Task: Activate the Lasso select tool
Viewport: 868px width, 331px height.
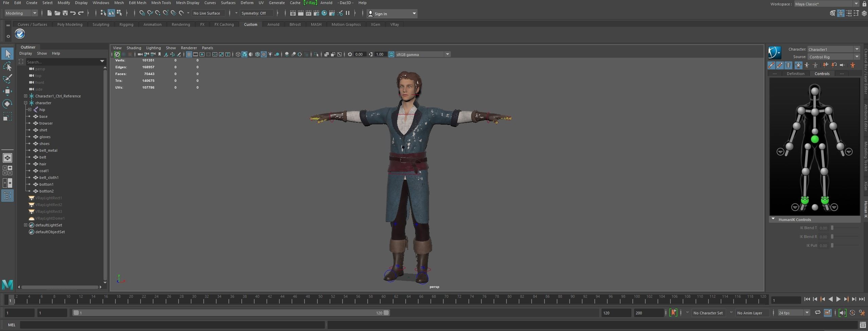Action: point(7,66)
